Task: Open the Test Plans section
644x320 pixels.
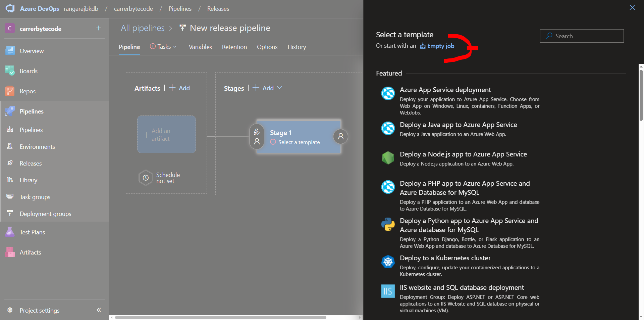Action: 32,232
